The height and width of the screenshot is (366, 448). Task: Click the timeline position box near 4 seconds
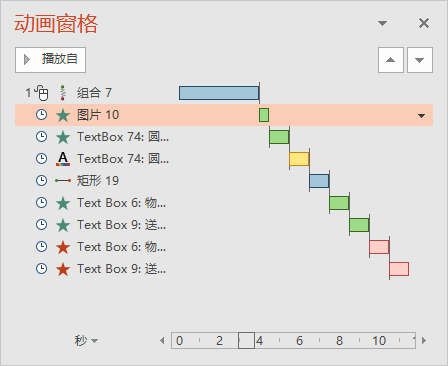tap(246, 341)
